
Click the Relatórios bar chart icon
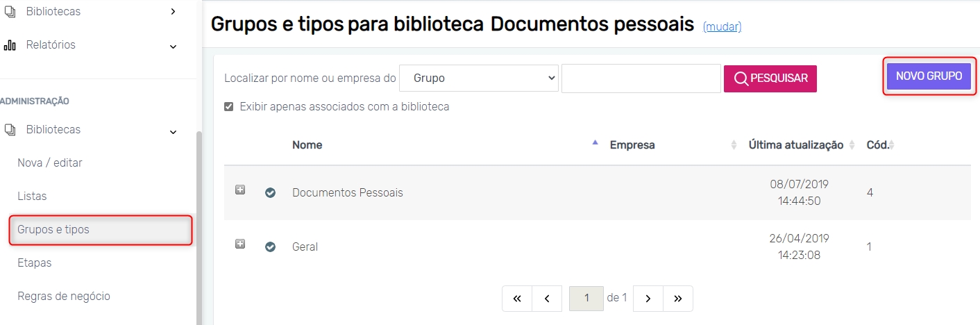point(10,45)
